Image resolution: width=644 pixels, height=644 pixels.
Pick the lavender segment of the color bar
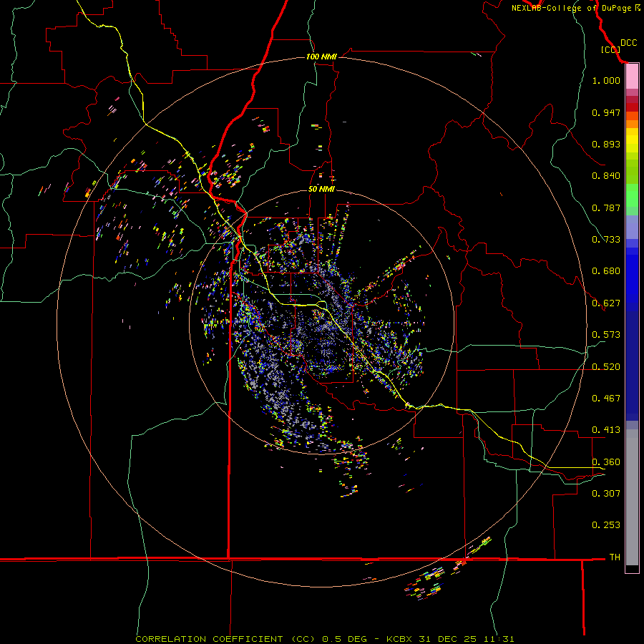632,227
